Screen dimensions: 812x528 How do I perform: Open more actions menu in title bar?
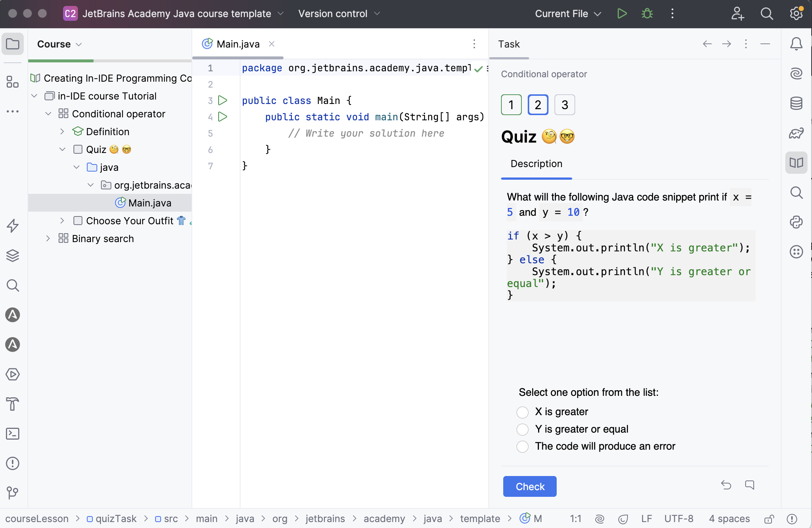pos(672,14)
